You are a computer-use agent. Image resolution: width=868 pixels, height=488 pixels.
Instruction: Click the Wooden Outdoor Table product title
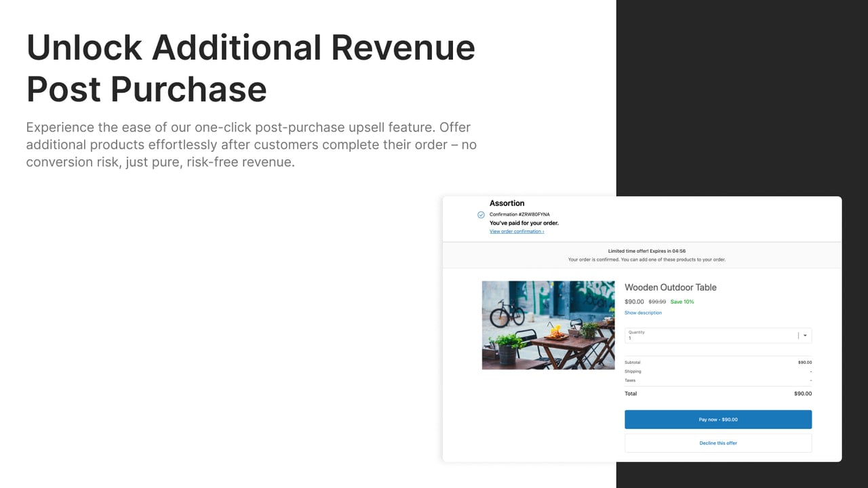671,287
